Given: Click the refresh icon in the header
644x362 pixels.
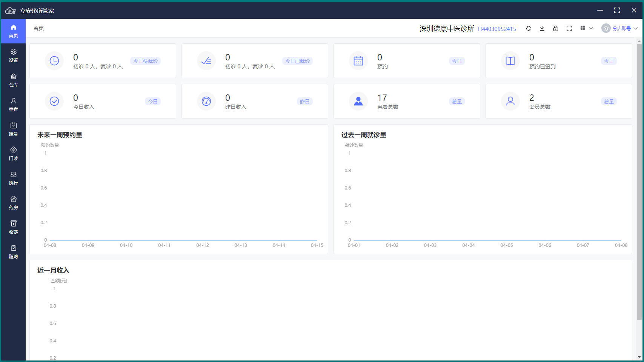Looking at the screenshot, I should 529,28.
